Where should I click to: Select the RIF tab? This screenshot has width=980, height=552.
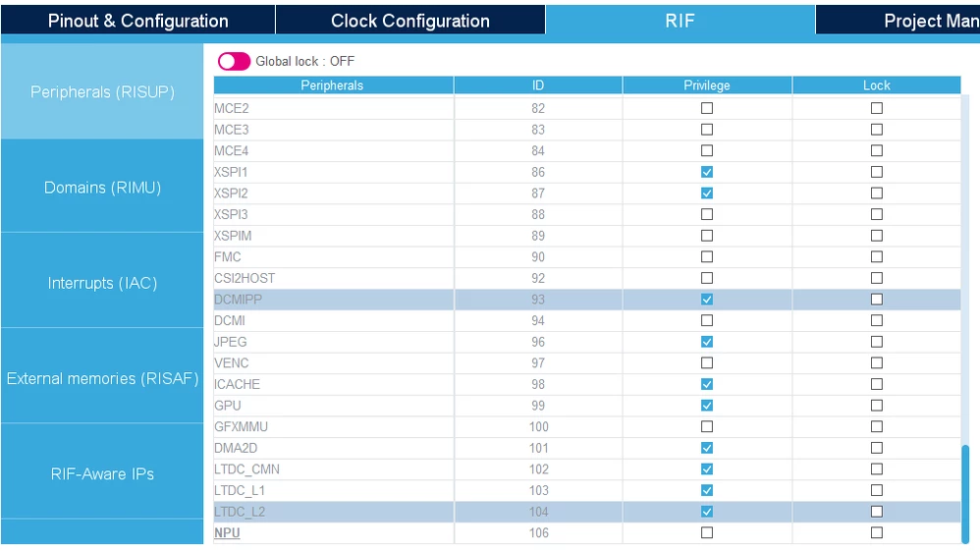(x=680, y=21)
